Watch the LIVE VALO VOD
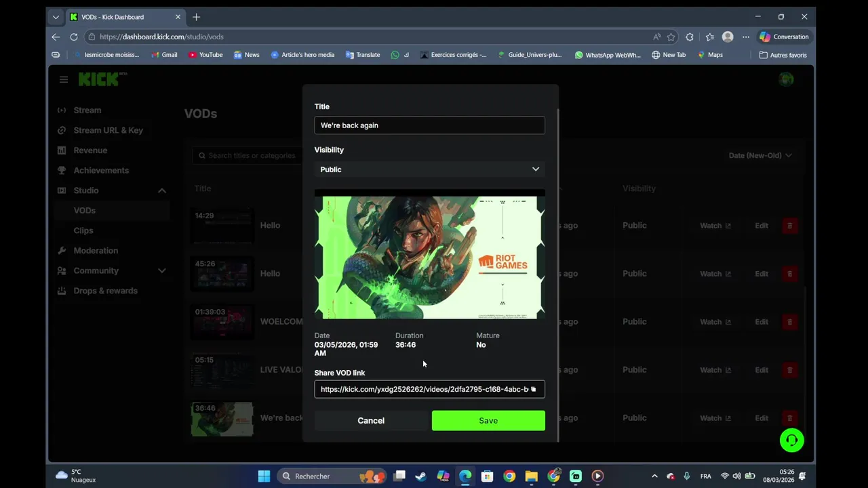This screenshot has width=868, height=488. 715,370
